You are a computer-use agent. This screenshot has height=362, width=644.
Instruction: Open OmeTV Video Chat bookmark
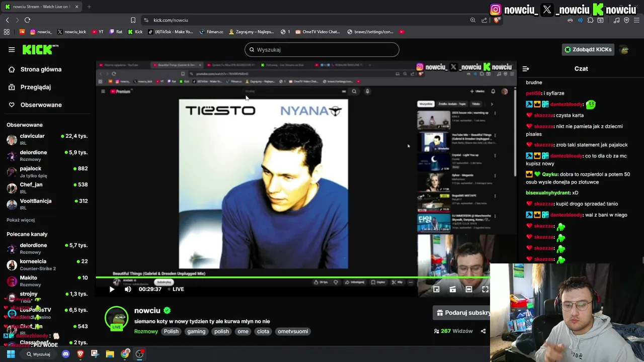(x=318, y=32)
